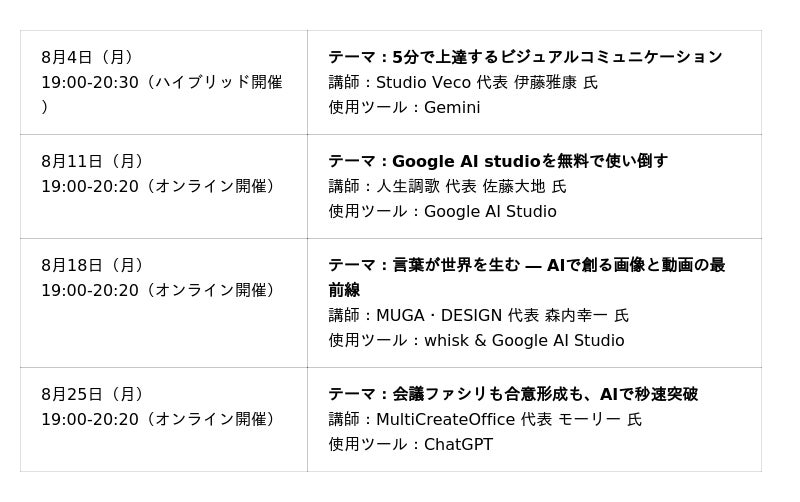Click the 言葉が世界を生む theme title
Viewport: 800px width, 502px height.
(x=526, y=266)
